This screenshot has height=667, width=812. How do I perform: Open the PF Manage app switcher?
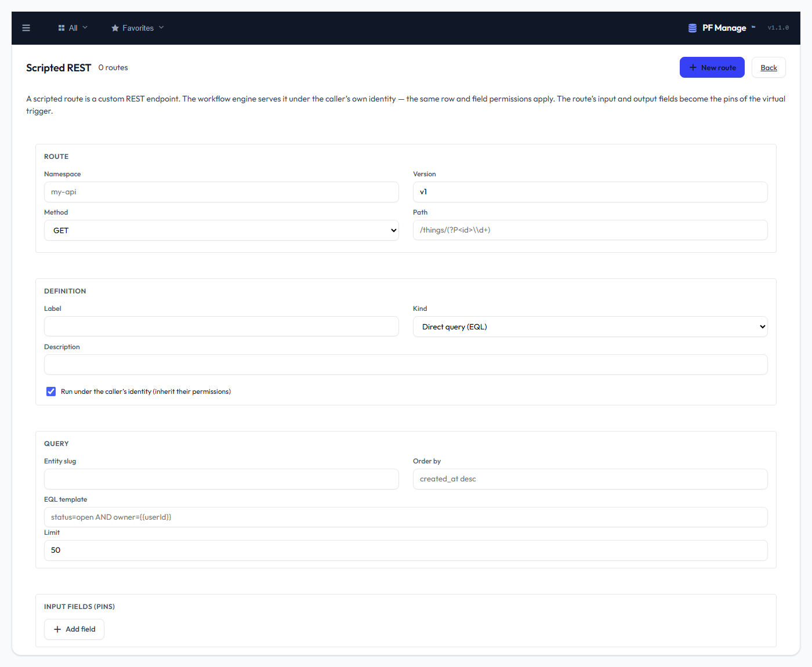722,28
